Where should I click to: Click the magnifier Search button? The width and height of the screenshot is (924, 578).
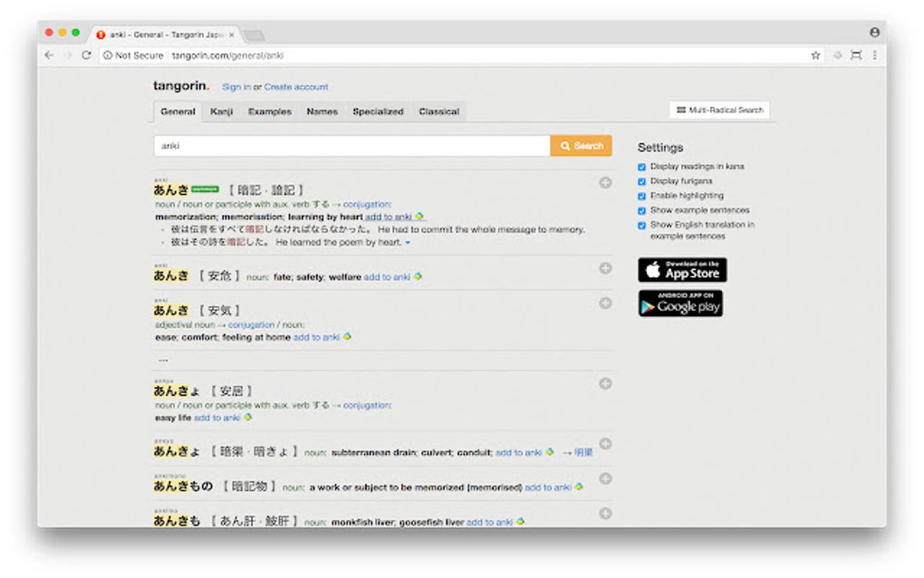pyautogui.click(x=580, y=145)
